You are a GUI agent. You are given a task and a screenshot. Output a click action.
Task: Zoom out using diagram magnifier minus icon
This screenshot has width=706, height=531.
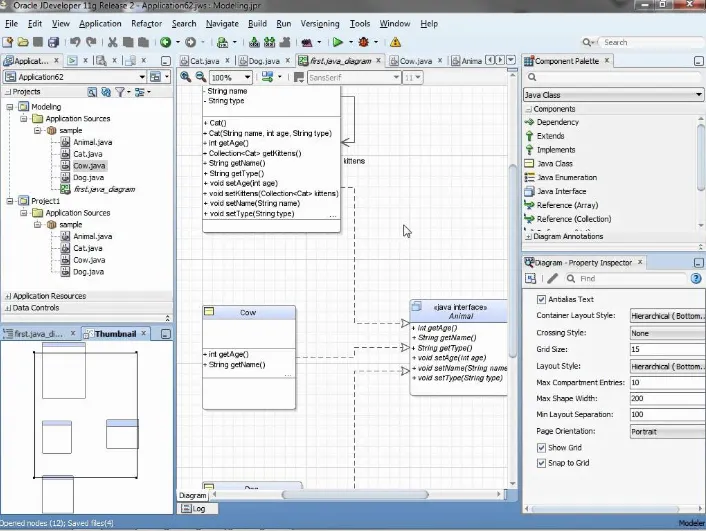pyautogui.click(x=200, y=77)
